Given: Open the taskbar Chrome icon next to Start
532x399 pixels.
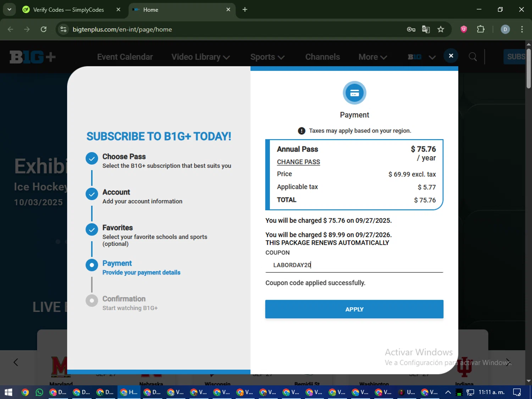Looking at the screenshot, I should point(25,392).
